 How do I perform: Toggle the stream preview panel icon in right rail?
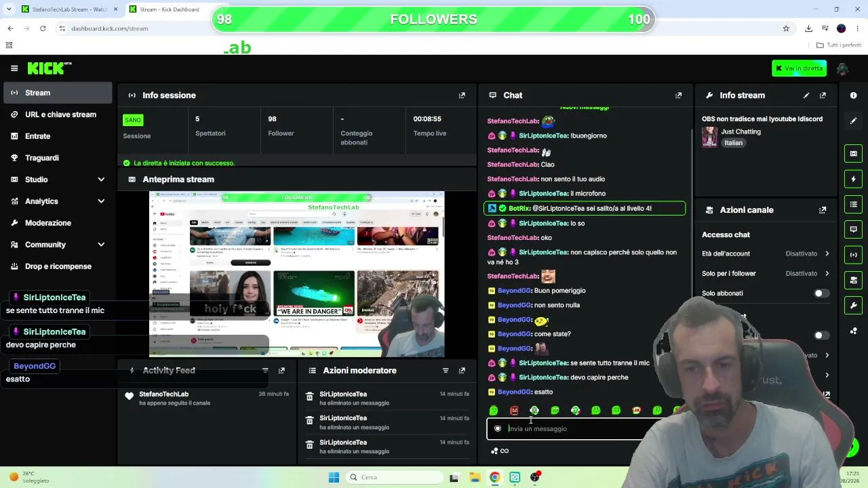click(853, 154)
